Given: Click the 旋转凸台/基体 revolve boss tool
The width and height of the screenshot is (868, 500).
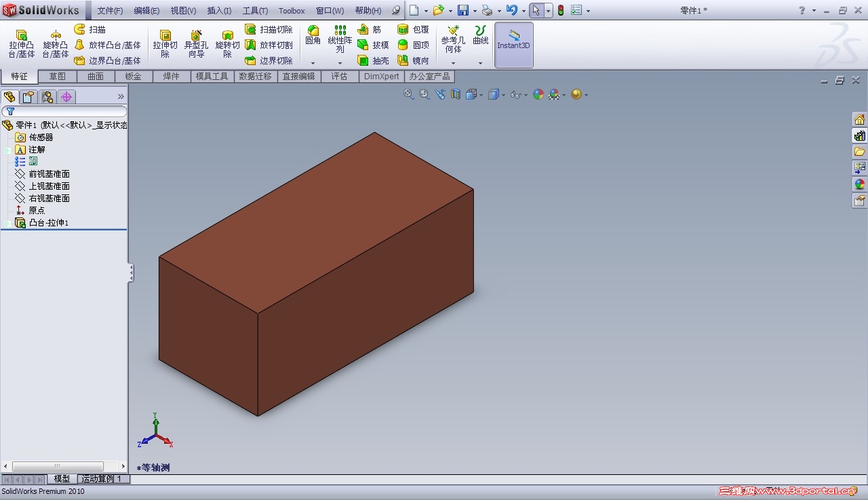Looking at the screenshot, I should pos(56,44).
